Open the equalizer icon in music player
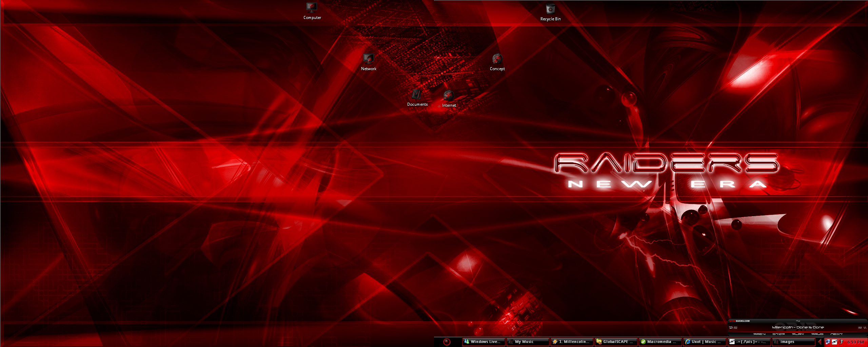Screen dimensions: 868x347 point(860,327)
